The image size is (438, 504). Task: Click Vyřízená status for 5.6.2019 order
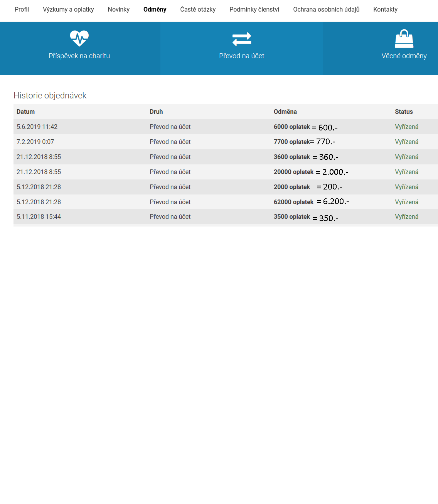[406, 127]
